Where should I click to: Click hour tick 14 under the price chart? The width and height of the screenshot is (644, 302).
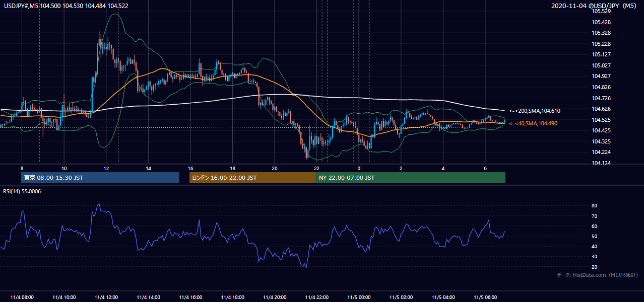pyautogui.click(x=149, y=168)
